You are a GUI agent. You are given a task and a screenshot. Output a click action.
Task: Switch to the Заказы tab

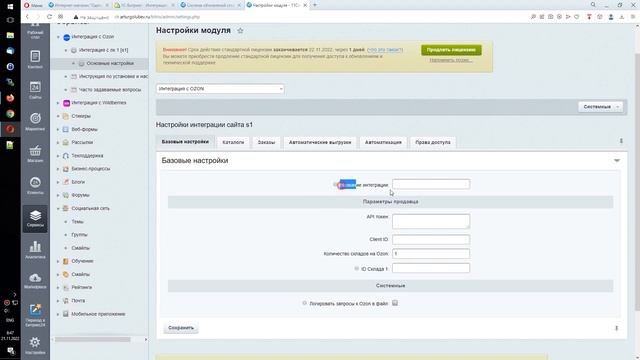266,142
